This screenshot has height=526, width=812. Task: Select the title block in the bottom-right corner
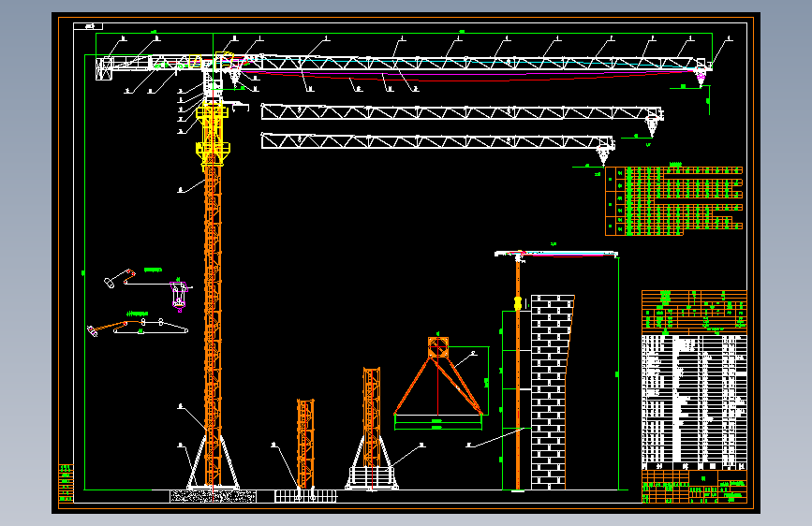coord(694,486)
